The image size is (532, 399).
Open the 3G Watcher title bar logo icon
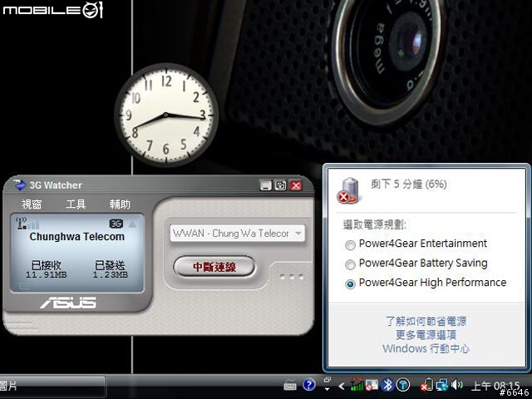tap(20, 185)
